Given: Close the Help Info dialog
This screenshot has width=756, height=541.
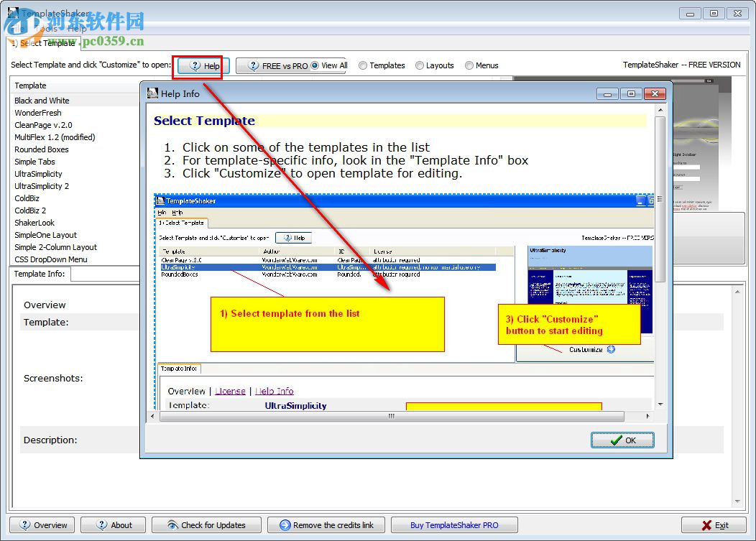Looking at the screenshot, I should 655,94.
